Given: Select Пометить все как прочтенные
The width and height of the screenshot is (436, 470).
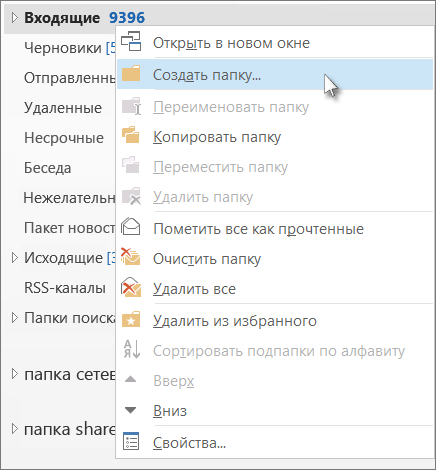Looking at the screenshot, I should [275, 229].
